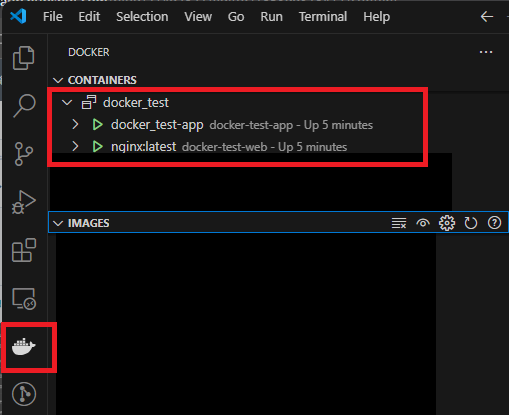Collapse the CONTAINERS section
Viewport: 510px width, 415px height.
tap(58, 80)
